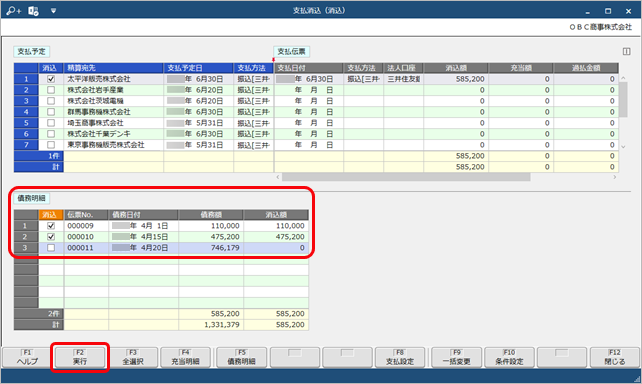This screenshot has height=384, width=642.
Task: Click the 太平洋販売株式会社 cell
Action: pyautogui.click(x=113, y=79)
